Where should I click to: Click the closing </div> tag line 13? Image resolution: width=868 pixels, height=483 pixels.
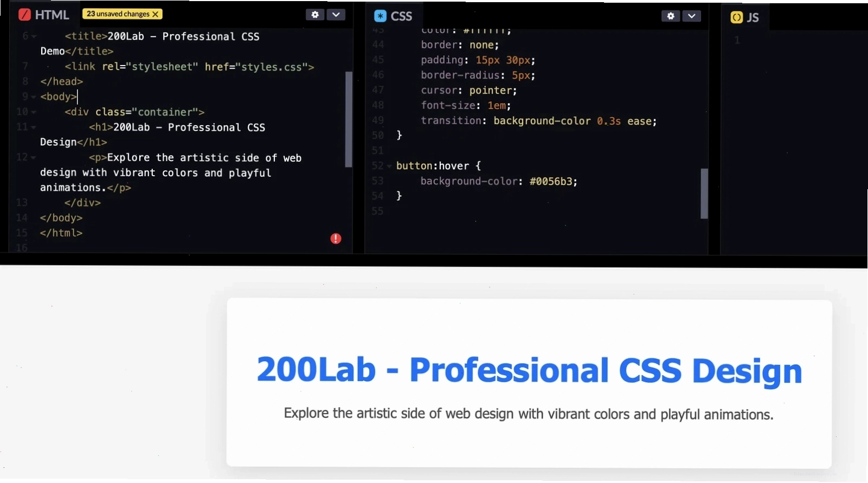(82, 203)
